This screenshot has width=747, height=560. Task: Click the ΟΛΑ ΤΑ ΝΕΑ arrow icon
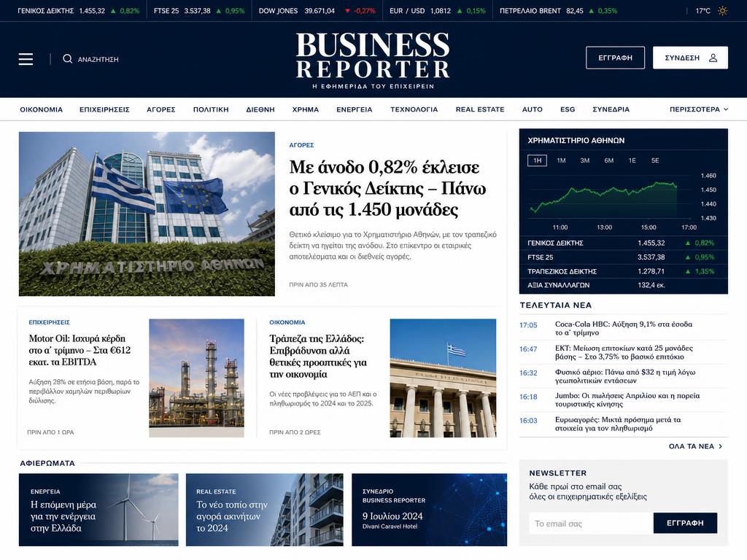click(720, 446)
